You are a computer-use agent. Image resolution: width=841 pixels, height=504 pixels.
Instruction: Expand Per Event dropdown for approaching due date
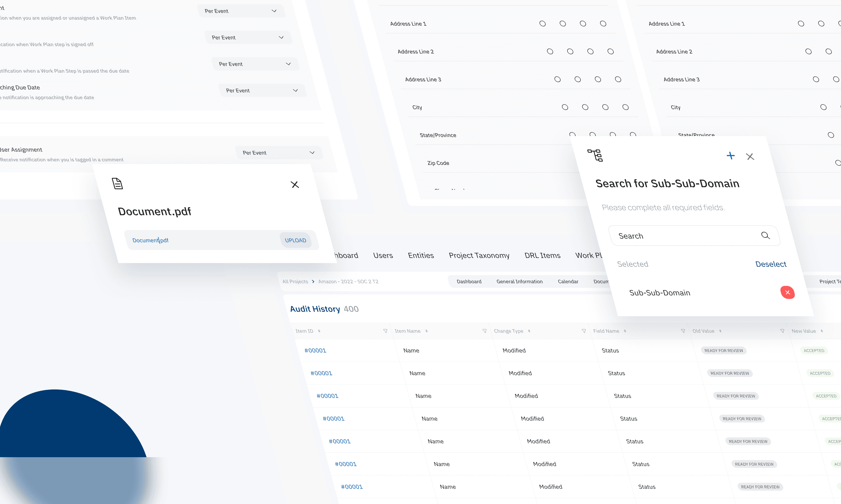click(262, 91)
